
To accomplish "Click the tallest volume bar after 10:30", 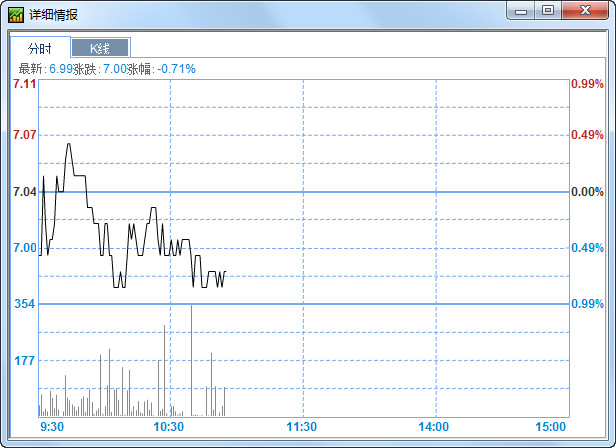I will [x=191, y=360].
